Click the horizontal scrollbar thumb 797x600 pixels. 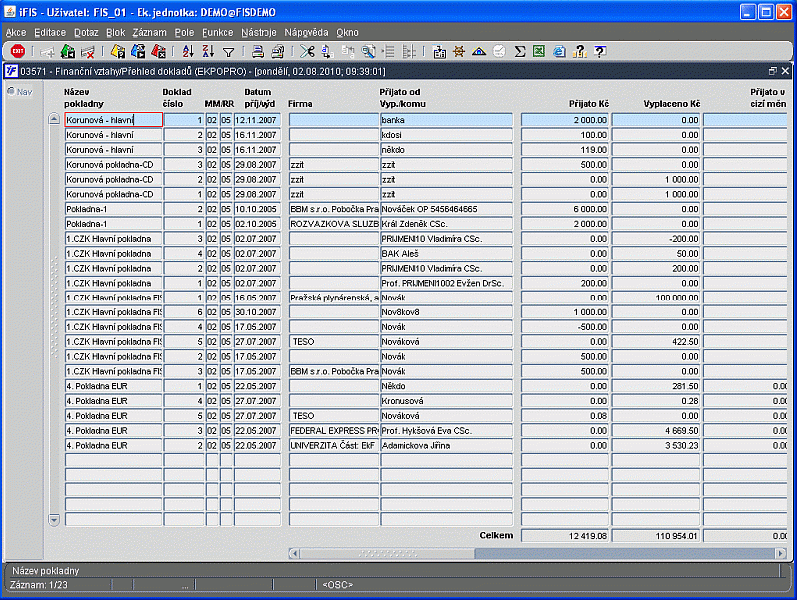[x=387, y=553]
